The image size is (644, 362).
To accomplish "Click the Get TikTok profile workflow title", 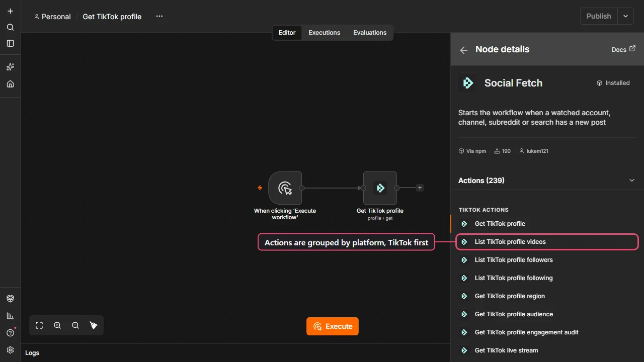I will [x=112, y=17].
